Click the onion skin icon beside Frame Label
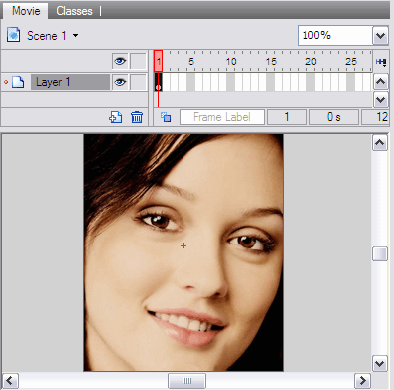 point(166,117)
